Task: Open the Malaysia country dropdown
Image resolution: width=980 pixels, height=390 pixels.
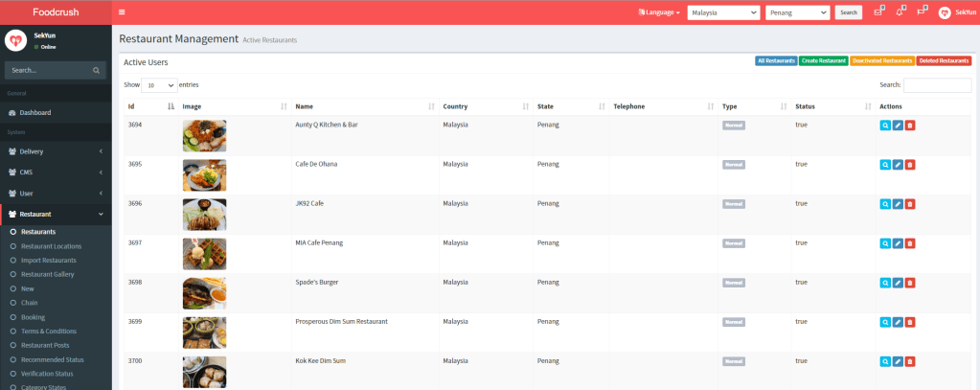Action: (723, 12)
